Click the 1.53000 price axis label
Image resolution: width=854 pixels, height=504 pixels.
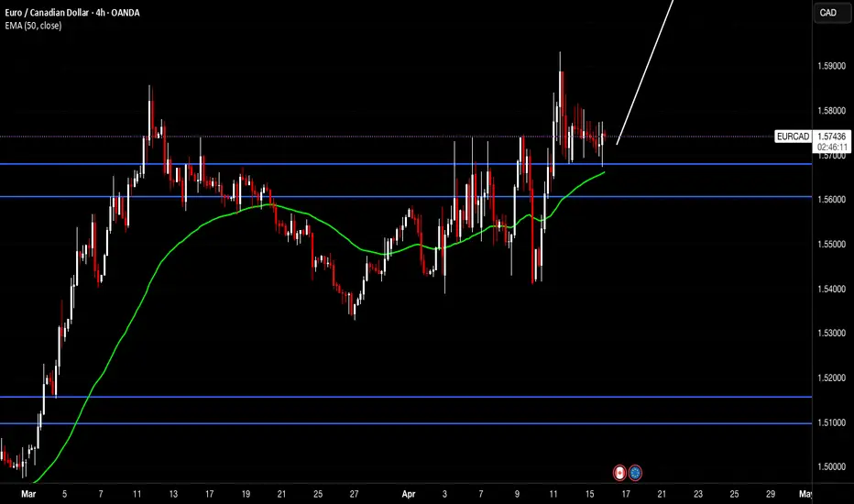point(831,333)
